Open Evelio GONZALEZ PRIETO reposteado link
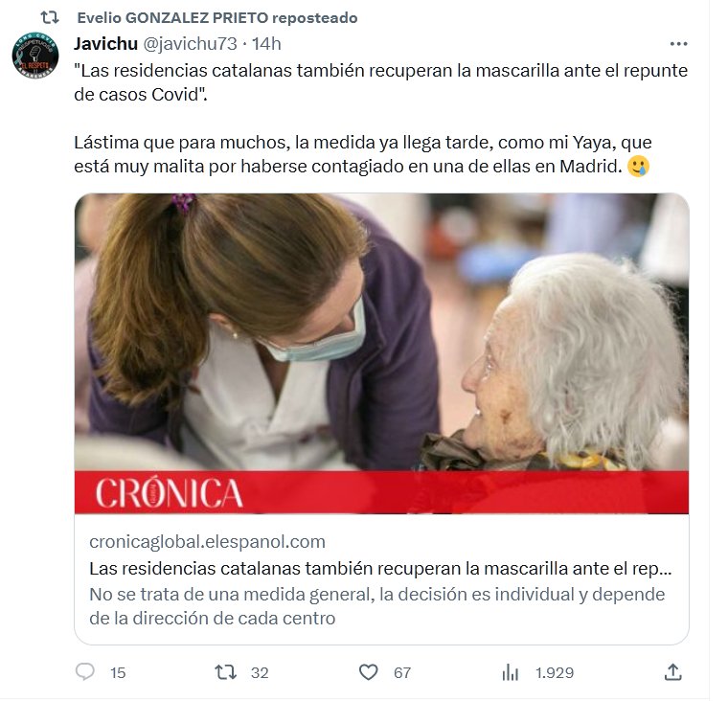This screenshot has width=728, height=701. coord(217,17)
